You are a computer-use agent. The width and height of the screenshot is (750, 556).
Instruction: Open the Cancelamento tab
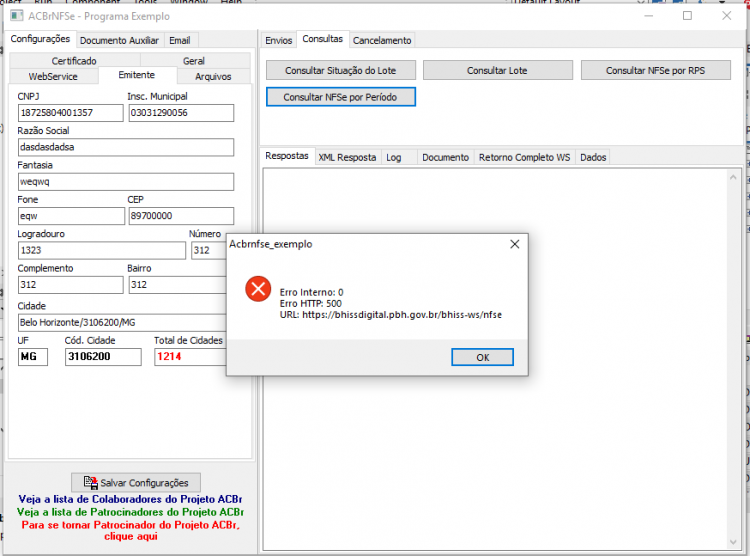coord(382,41)
